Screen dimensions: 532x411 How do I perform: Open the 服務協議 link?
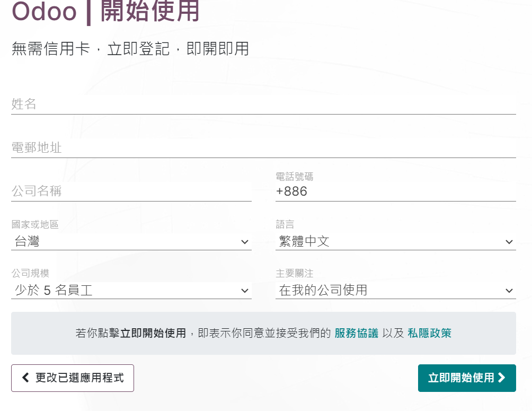[356, 333]
